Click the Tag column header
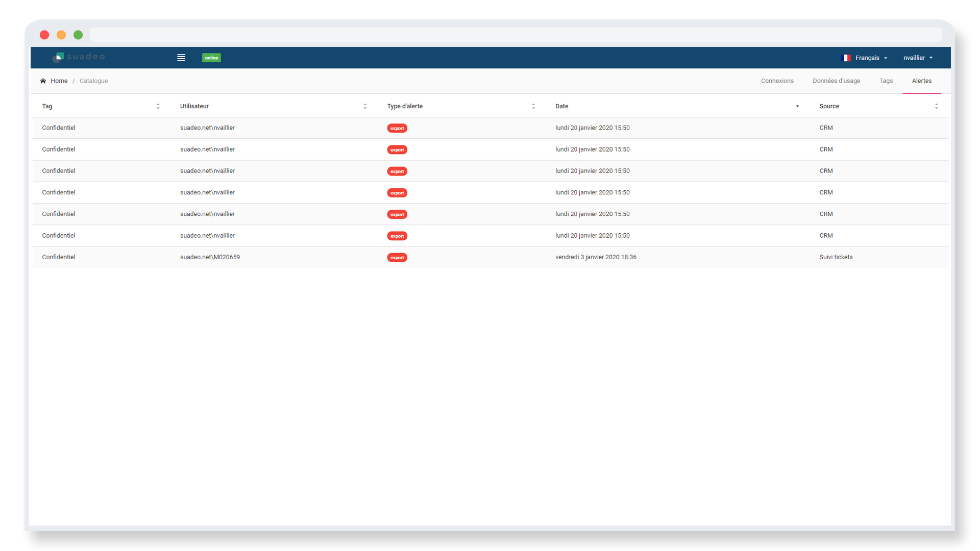This screenshot has width=980, height=551. (x=47, y=106)
